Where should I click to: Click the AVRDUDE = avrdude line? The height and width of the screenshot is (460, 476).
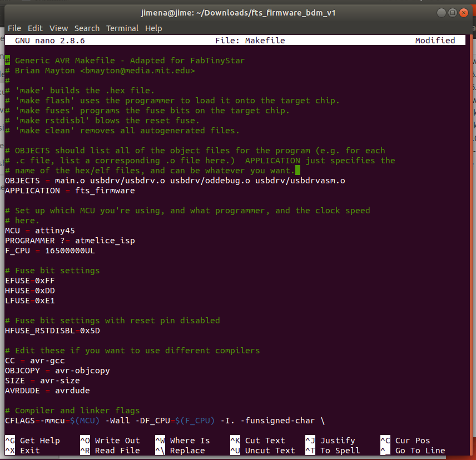[47, 391]
